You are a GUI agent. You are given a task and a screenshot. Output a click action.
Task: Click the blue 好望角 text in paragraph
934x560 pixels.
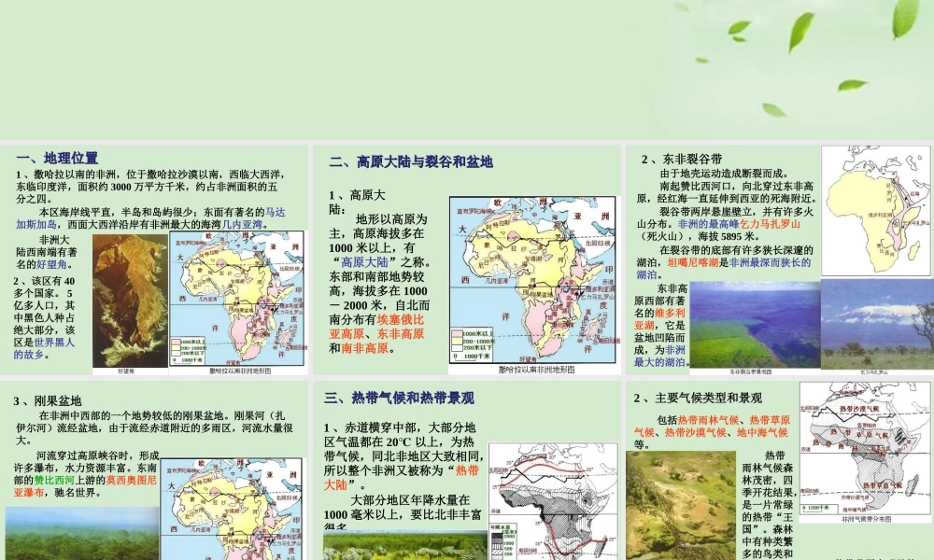coord(51,265)
